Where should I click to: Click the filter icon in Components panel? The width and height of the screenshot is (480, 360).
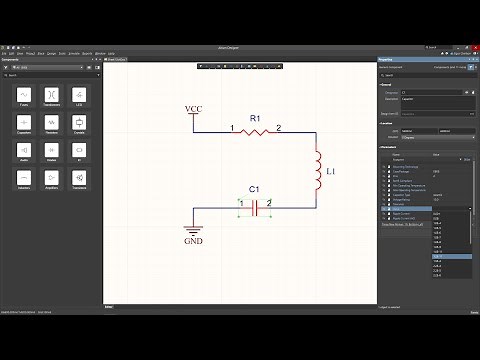pos(5,67)
